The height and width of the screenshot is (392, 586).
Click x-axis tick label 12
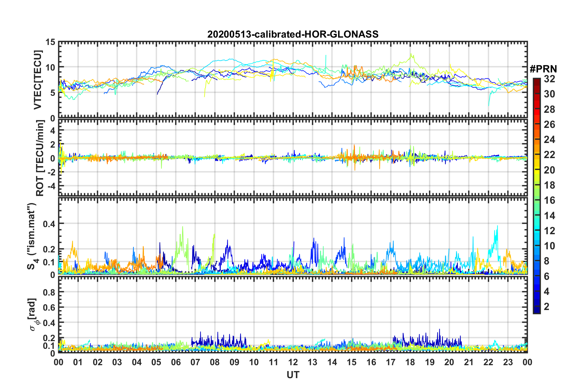tap(293, 362)
